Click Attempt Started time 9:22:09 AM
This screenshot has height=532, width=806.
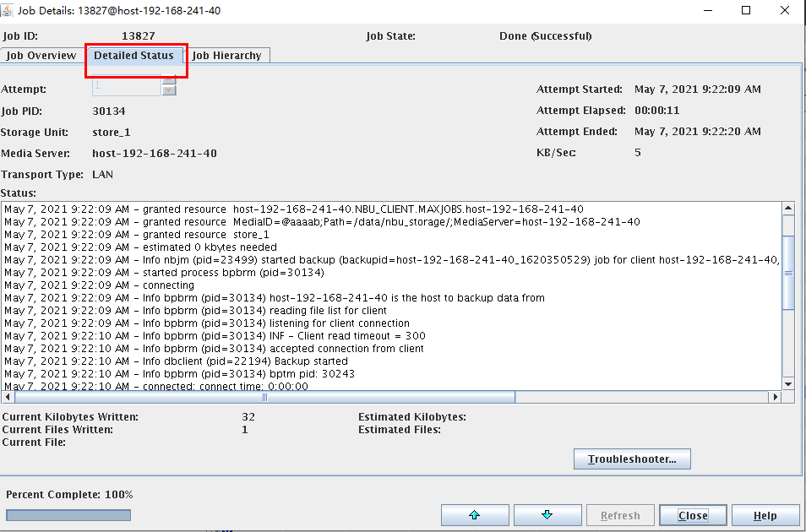tap(698, 89)
